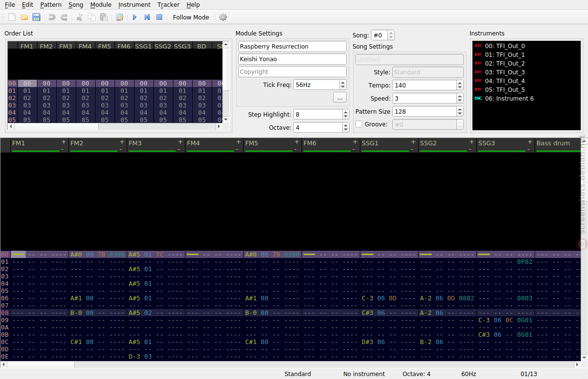Open the Pattern menu
588x379 pixels.
51,4
